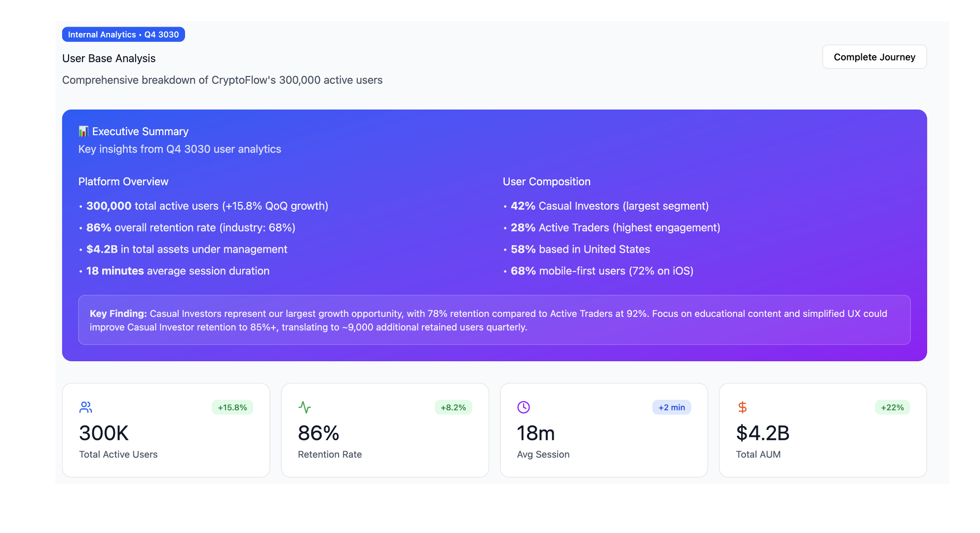This screenshot has width=980, height=533.
Task: Click the '42% Casual Investors' bullet
Action: [606, 206]
